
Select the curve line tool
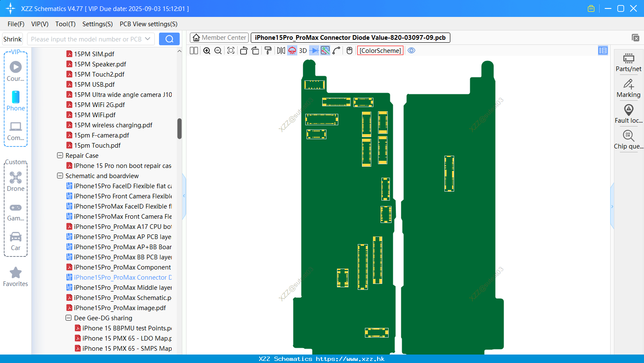point(337,50)
